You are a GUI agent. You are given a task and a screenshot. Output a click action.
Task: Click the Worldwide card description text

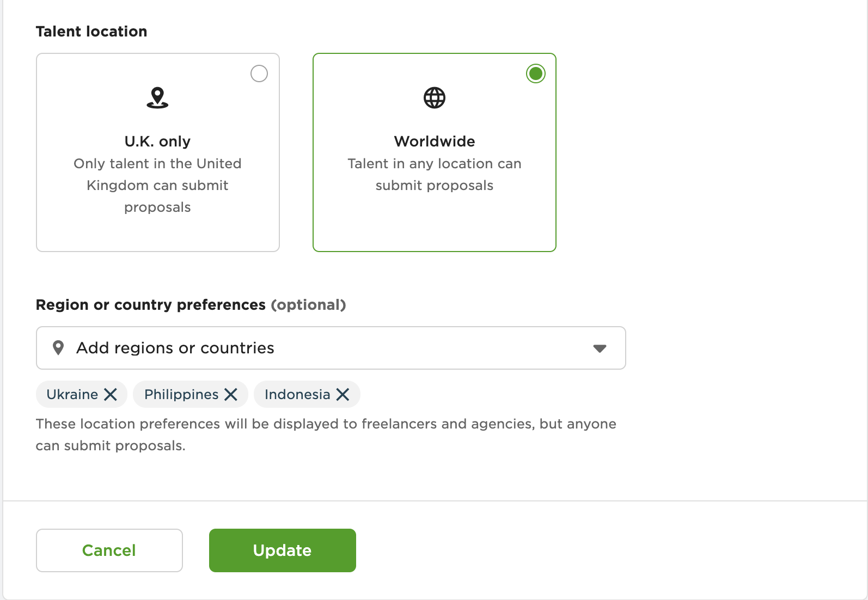point(435,175)
